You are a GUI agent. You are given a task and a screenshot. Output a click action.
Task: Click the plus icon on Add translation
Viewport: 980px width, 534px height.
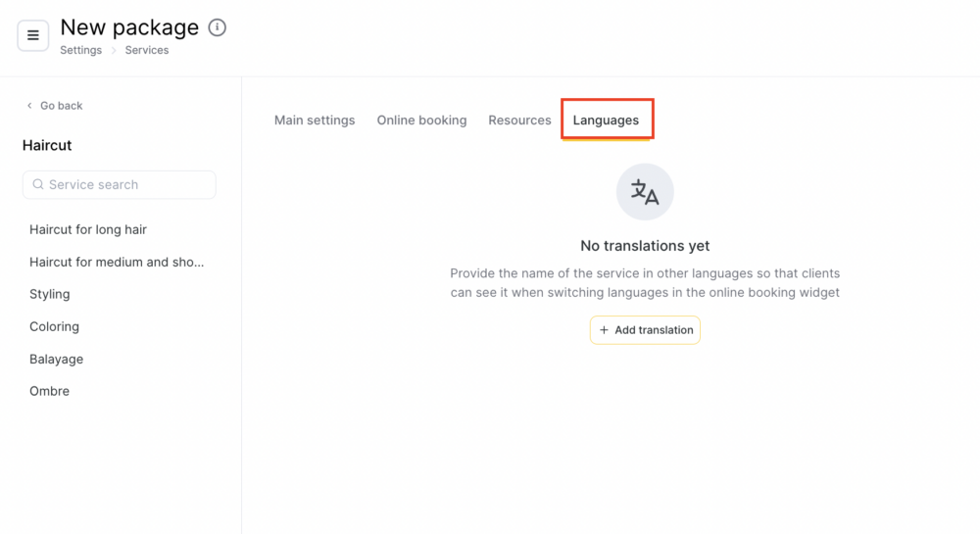coord(604,330)
